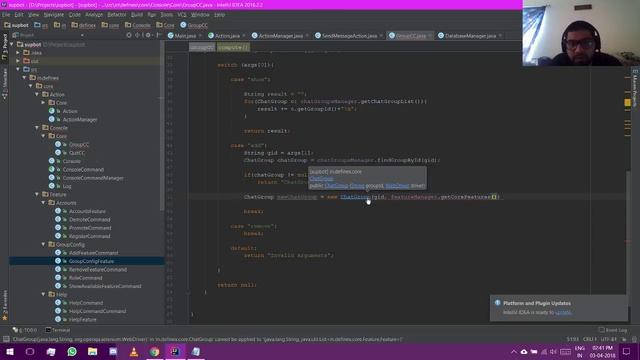Collapse the Feature package node

(37, 194)
